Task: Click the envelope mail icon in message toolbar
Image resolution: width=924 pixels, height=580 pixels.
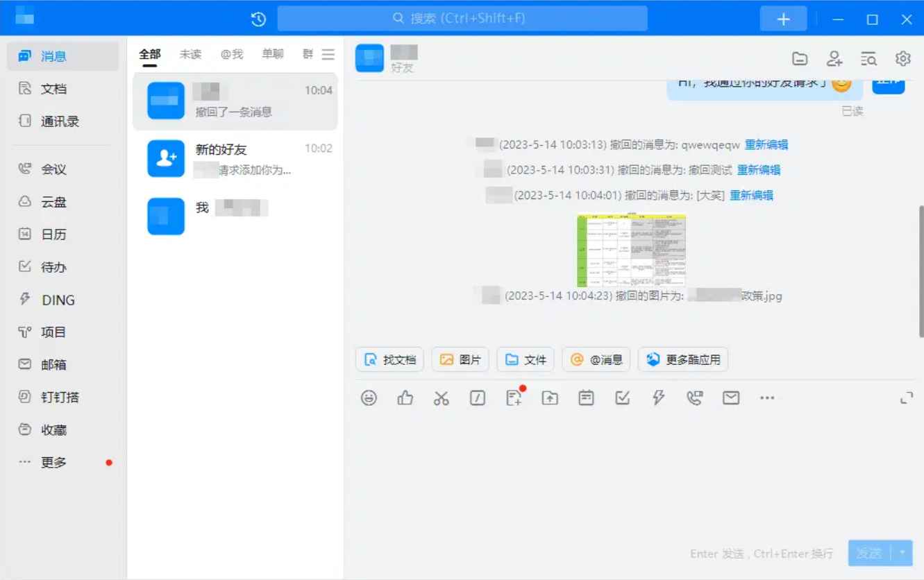Action: [x=730, y=398]
